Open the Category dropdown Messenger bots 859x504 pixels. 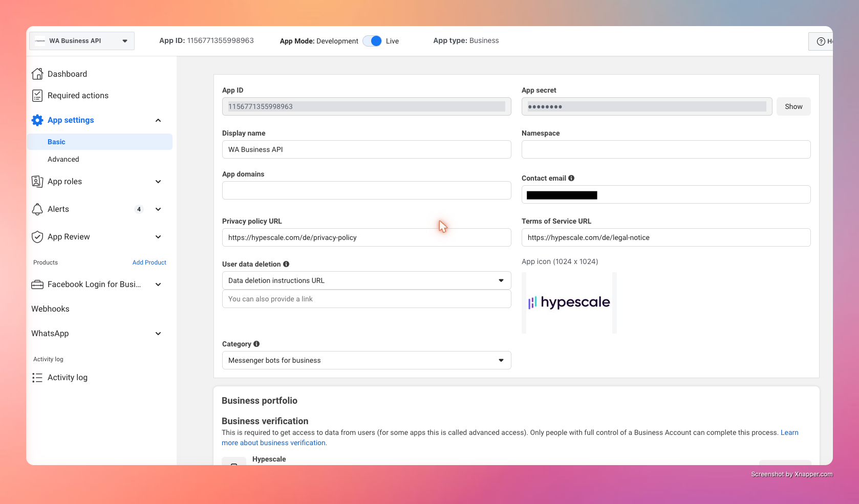click(367, 360)
